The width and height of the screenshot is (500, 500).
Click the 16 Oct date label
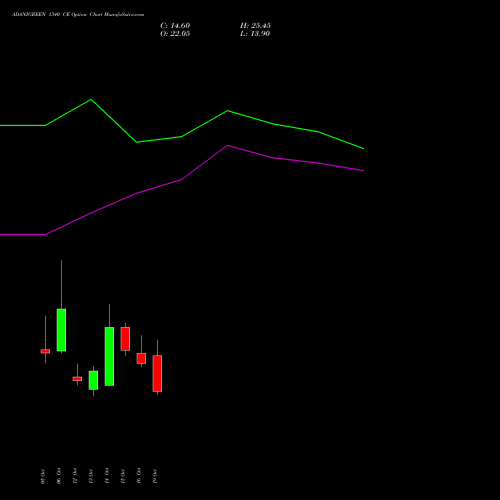pyautogui.click(x=139, y=476)
